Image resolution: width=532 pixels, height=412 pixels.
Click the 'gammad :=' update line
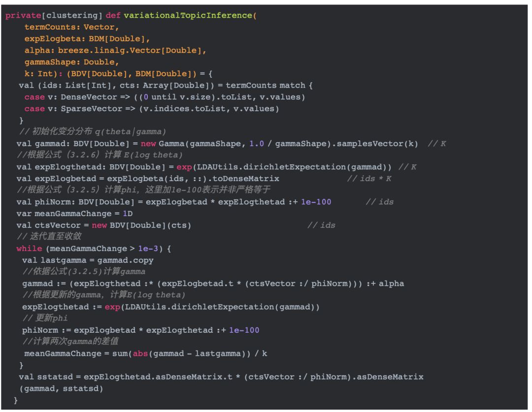coord(213,284)
